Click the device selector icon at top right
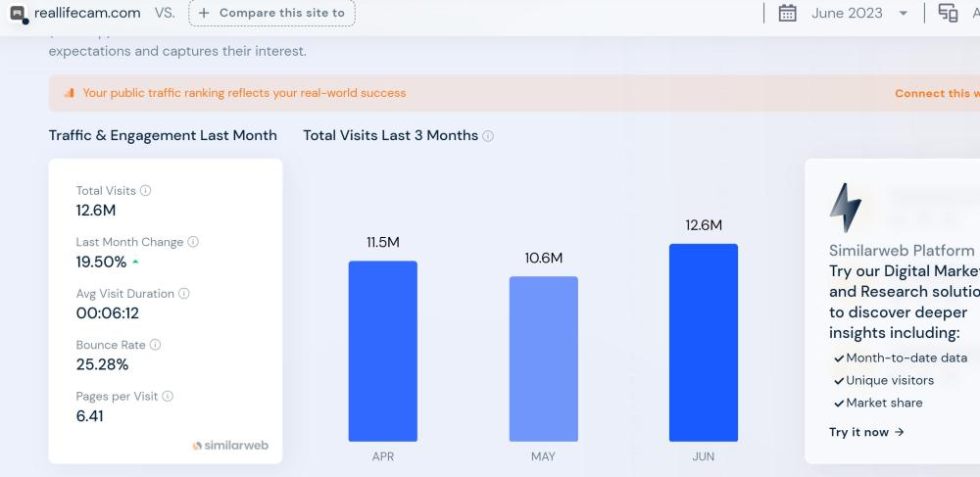Screen dimensions: 980x477 pos(948,13)
